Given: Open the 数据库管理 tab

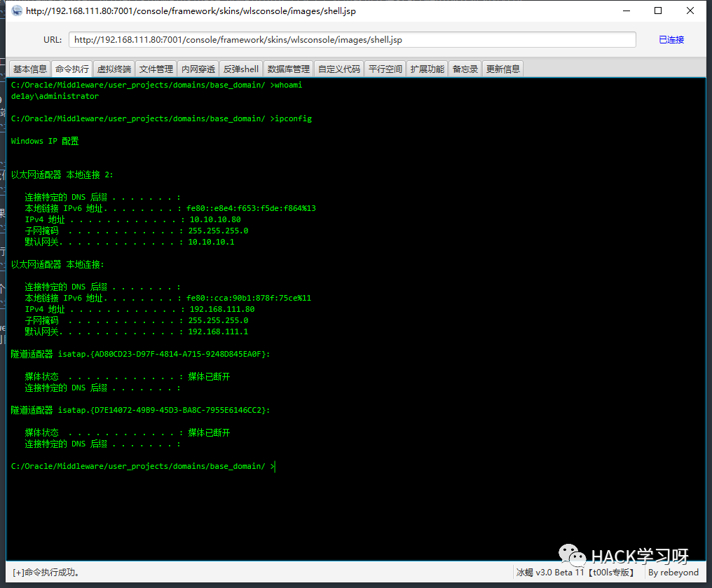Looking at the screenshot, I should point(288,69).
